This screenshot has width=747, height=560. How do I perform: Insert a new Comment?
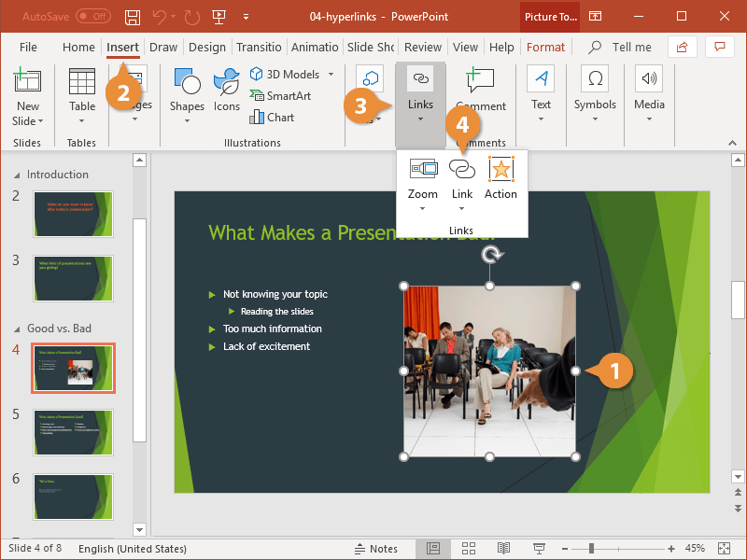481,88
